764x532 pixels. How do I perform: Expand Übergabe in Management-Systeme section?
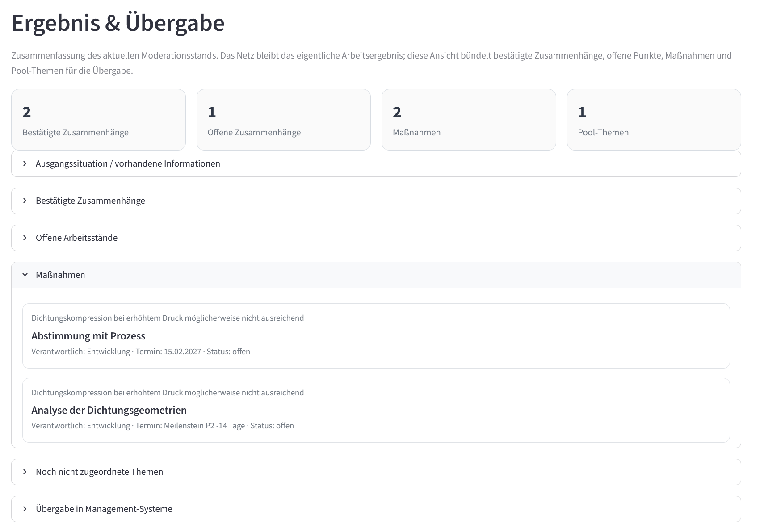click(376, 509)
